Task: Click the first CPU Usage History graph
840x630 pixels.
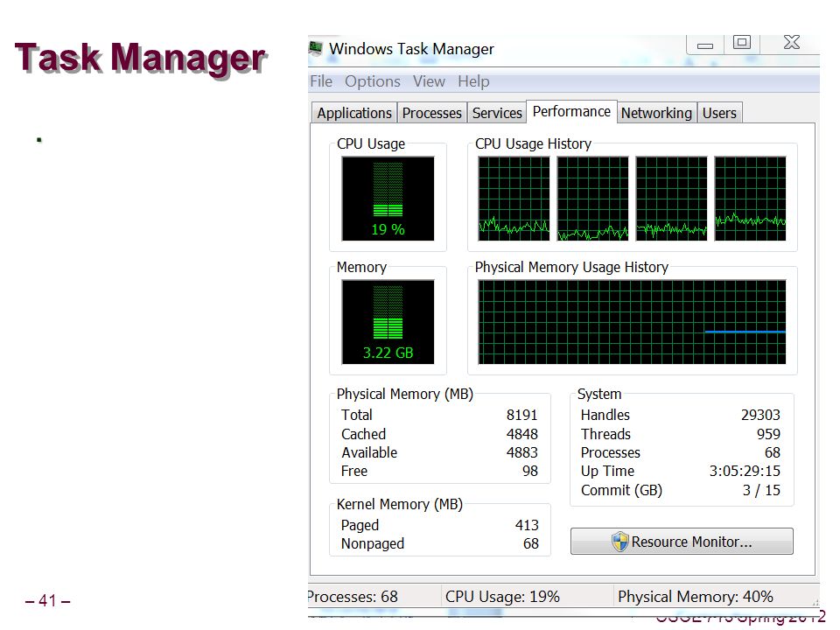Action: tap(514, 199)
